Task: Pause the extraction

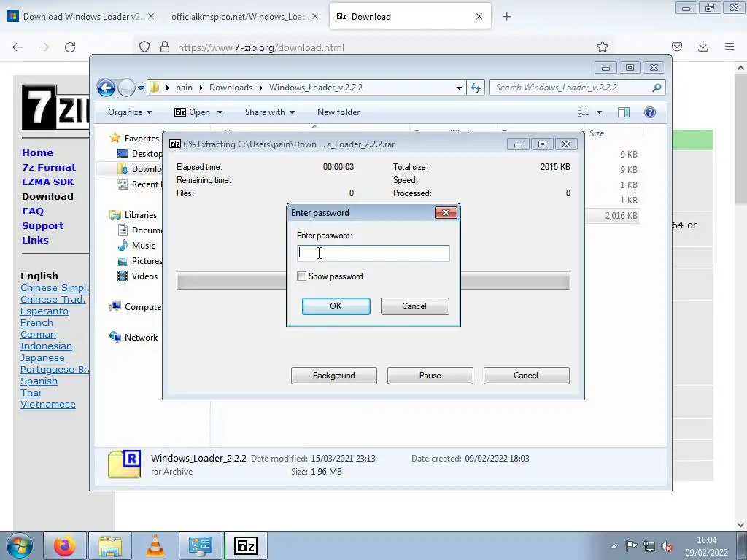Action: [430, 376]
